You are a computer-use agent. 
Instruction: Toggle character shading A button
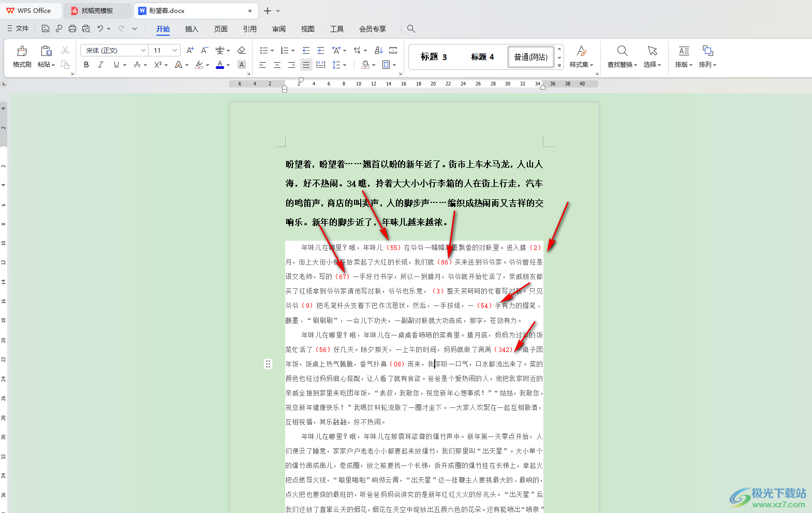[x=241, y=65]
